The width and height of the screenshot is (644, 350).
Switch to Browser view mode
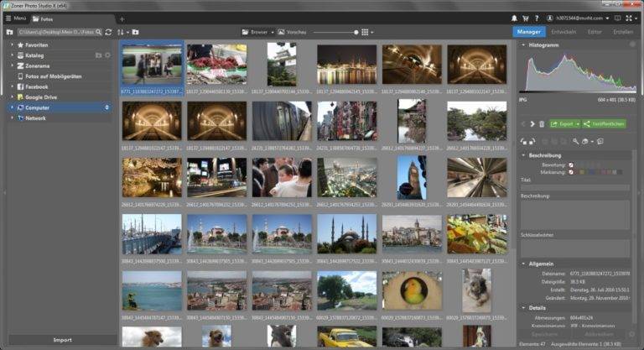pos(255,32)
